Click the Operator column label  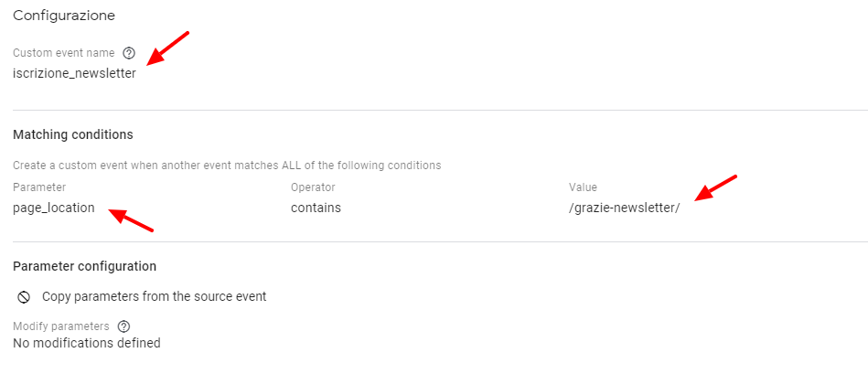point(313,187)
